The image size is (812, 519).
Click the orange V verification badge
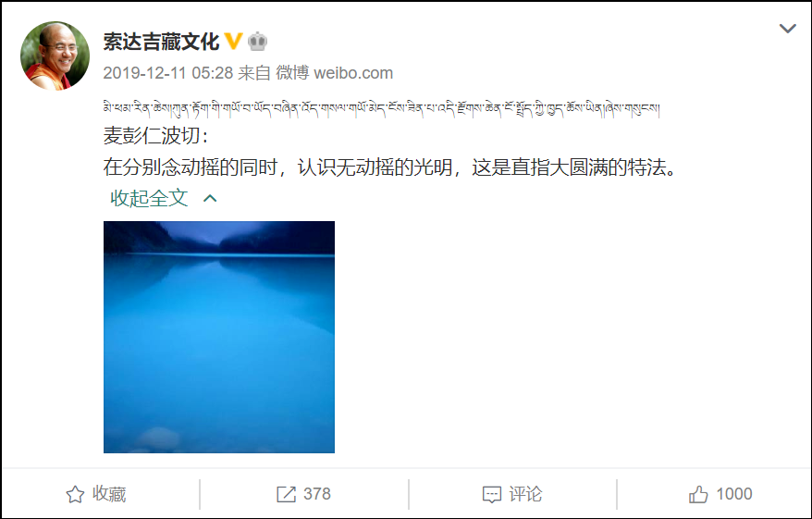click(x=234, y=42)
